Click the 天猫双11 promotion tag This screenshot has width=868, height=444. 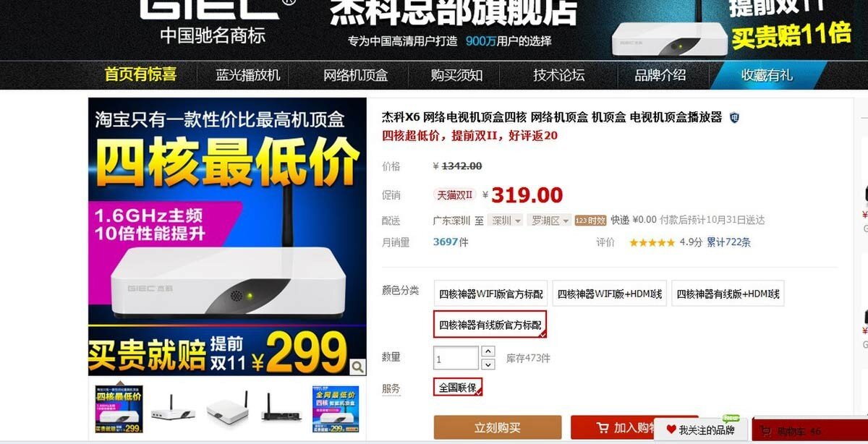(455, 195)
